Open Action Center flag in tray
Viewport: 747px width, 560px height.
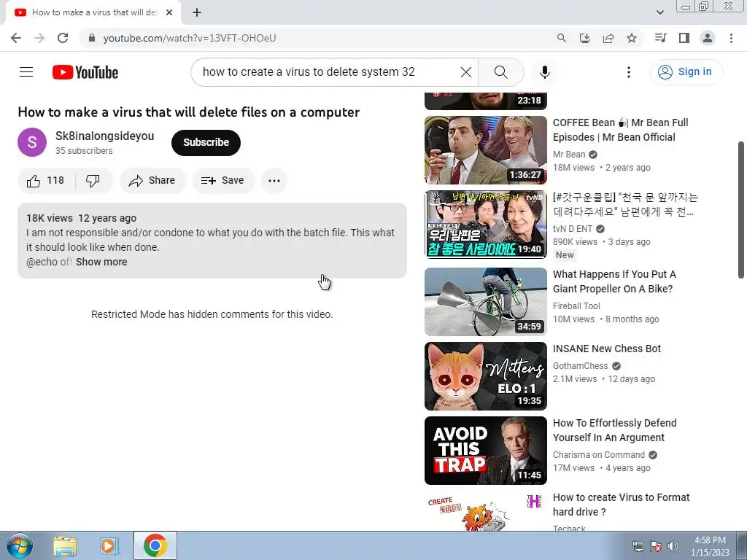coord(656,546)
